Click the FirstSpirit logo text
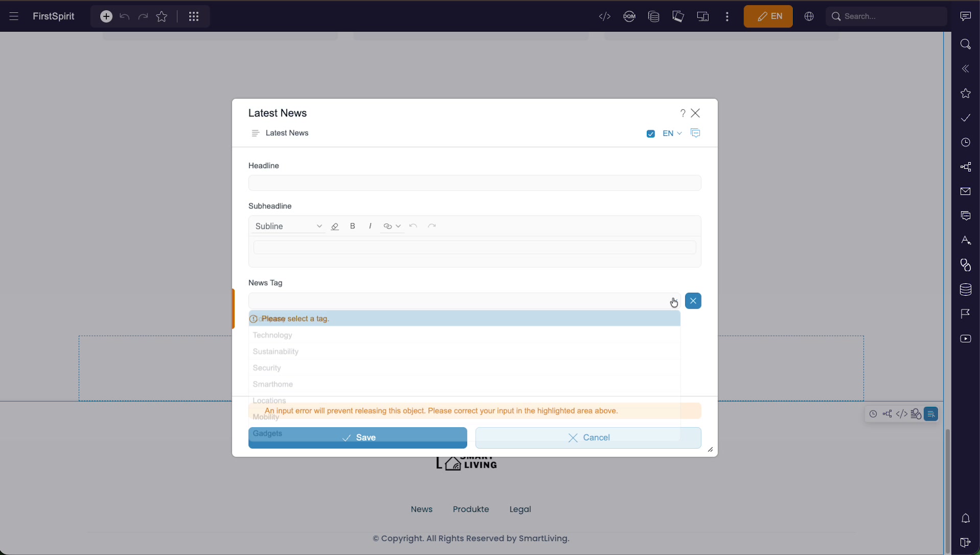The height and width of the screenshot is (555, 980). 54,16
